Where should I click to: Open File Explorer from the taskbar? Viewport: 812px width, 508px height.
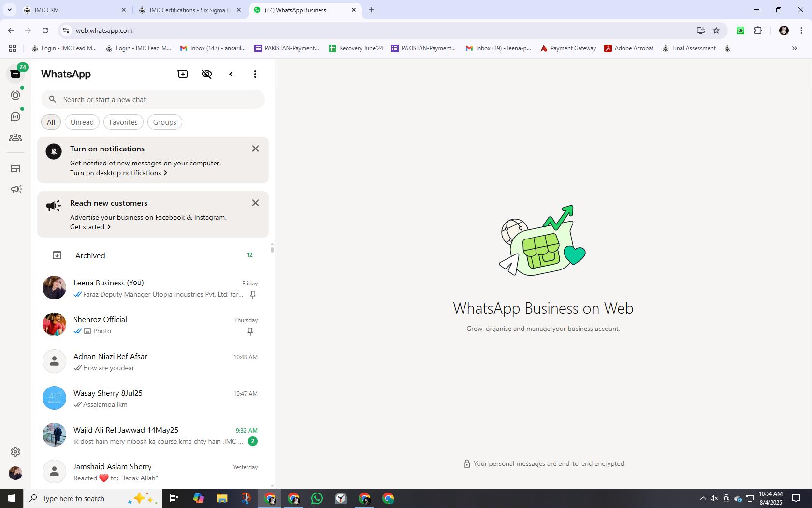(222, 498)
